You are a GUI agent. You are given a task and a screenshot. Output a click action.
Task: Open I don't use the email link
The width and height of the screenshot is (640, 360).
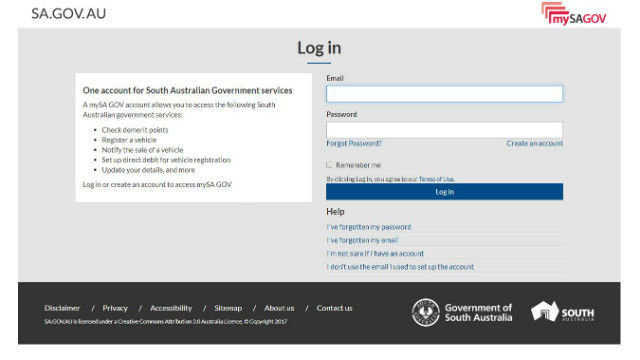click(400, 267)
